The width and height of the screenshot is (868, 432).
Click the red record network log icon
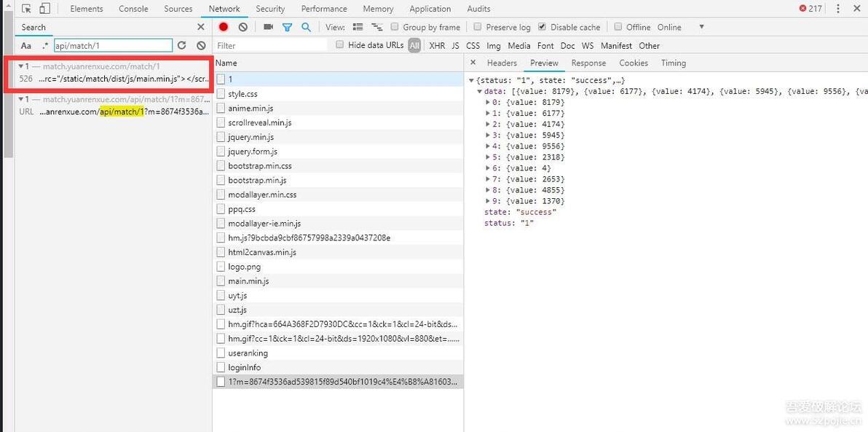(x=223, y=26)
